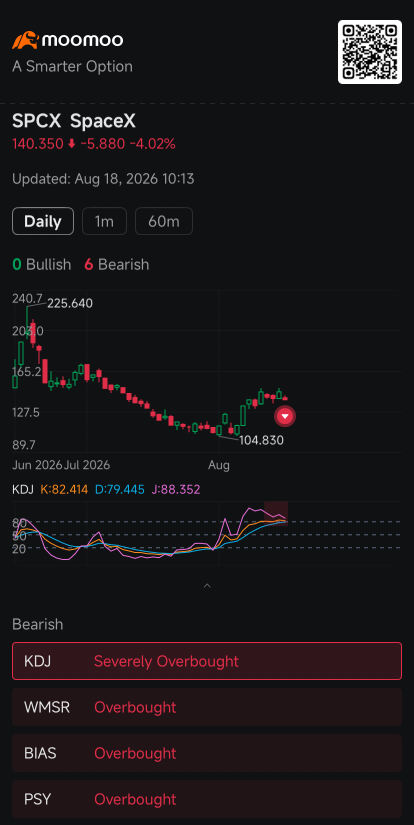Click the moomoo bull logo
Screen dimensions: 414x825
[x=26, y=40]
